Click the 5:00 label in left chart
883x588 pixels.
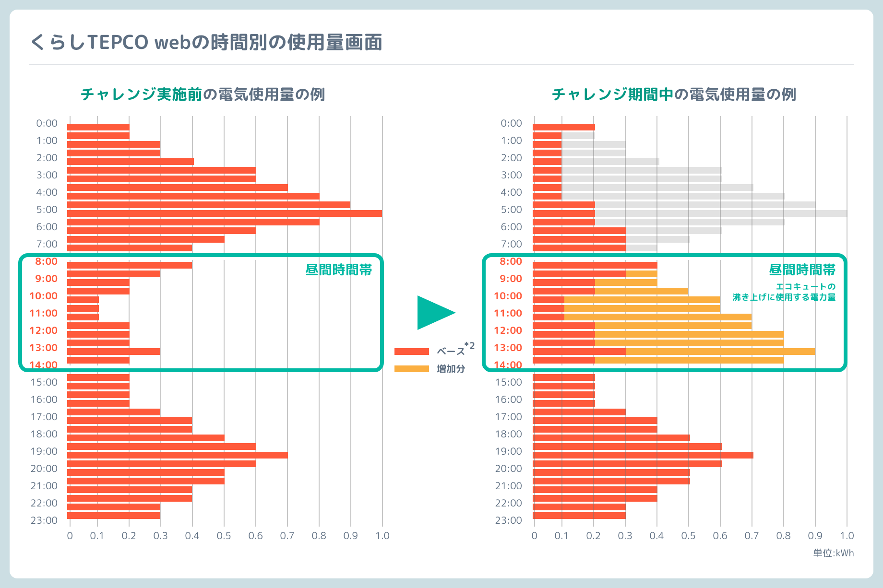pos(47,210)
